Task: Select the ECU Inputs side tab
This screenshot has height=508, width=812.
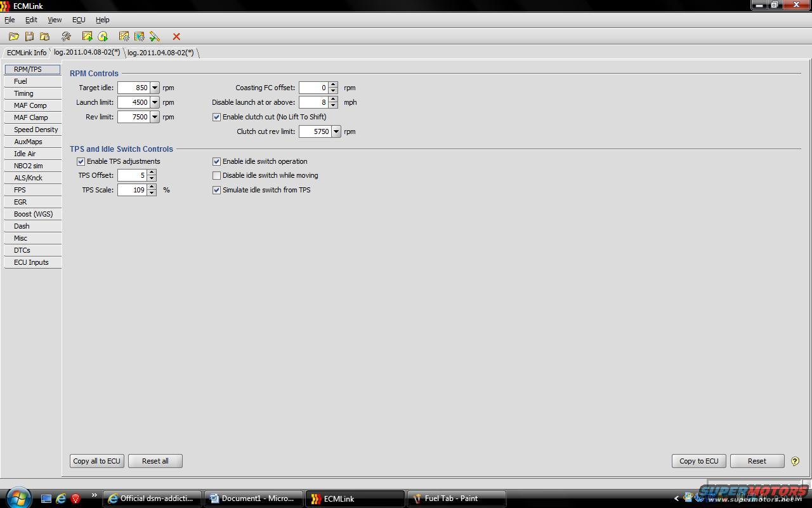Action: pyautogui.click(x=33, y=262)
